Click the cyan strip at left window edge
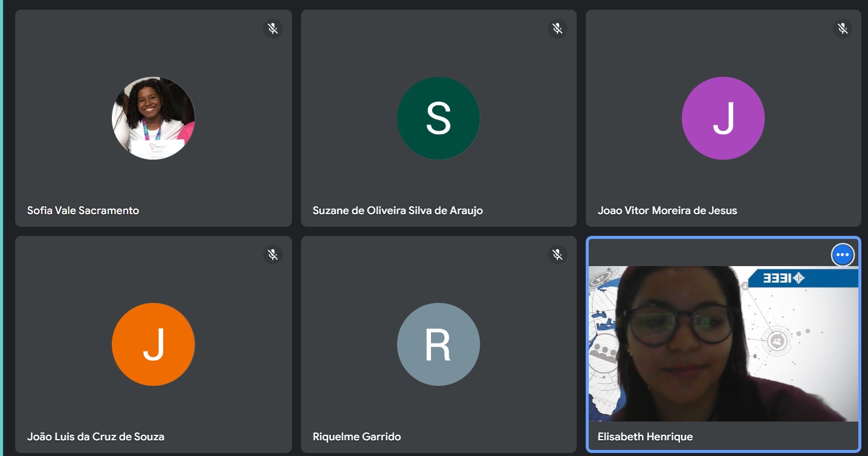 [x=1, y=228]
